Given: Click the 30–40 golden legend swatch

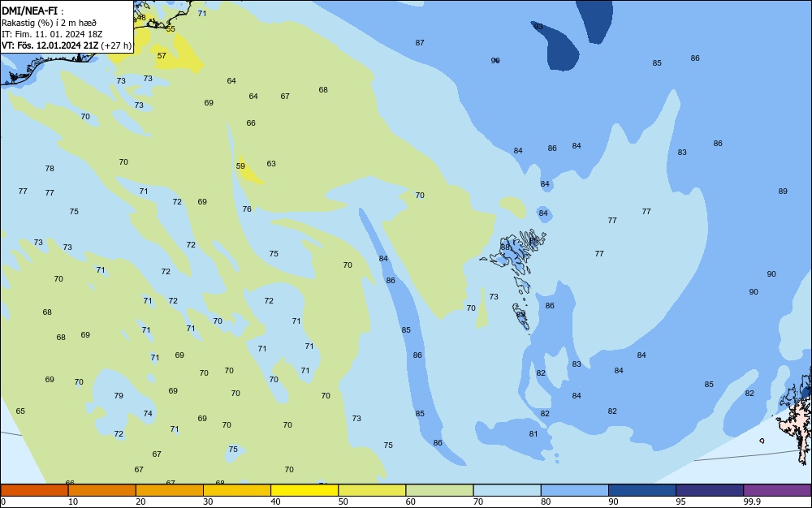Looking at the screenshot, I should [237, 490].
